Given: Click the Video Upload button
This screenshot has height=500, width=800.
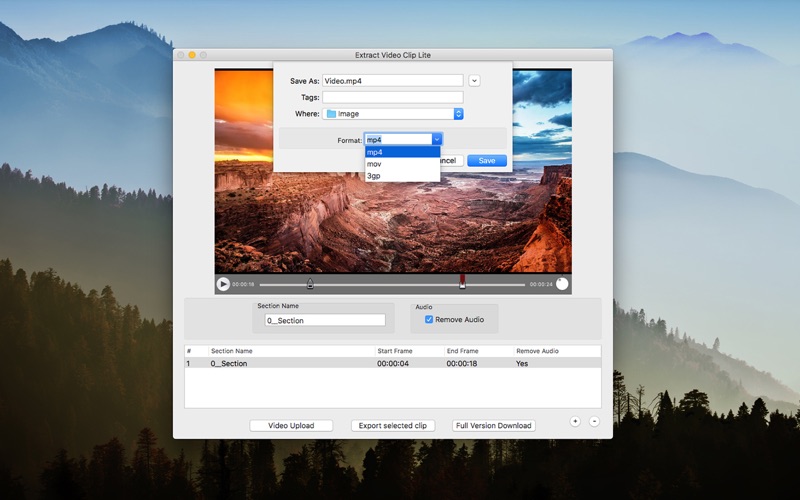Looking at the screenshot, I should tap(291, 426).
